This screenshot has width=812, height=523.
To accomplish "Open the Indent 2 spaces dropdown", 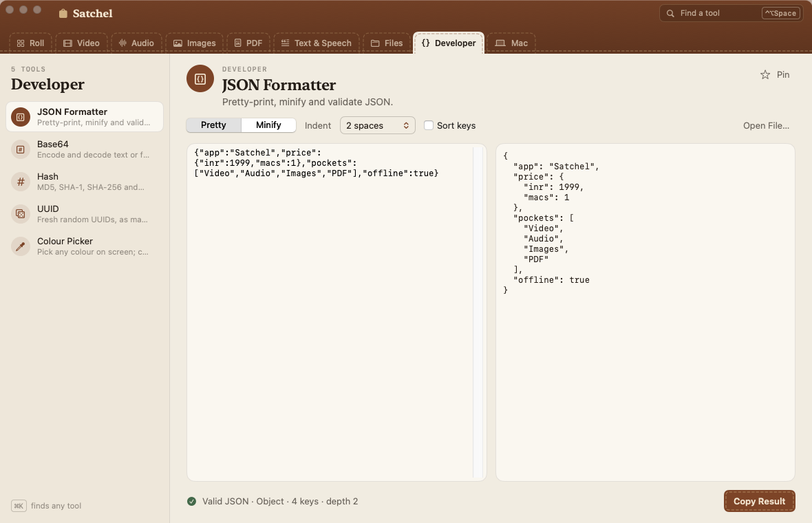I will point(378,125).
